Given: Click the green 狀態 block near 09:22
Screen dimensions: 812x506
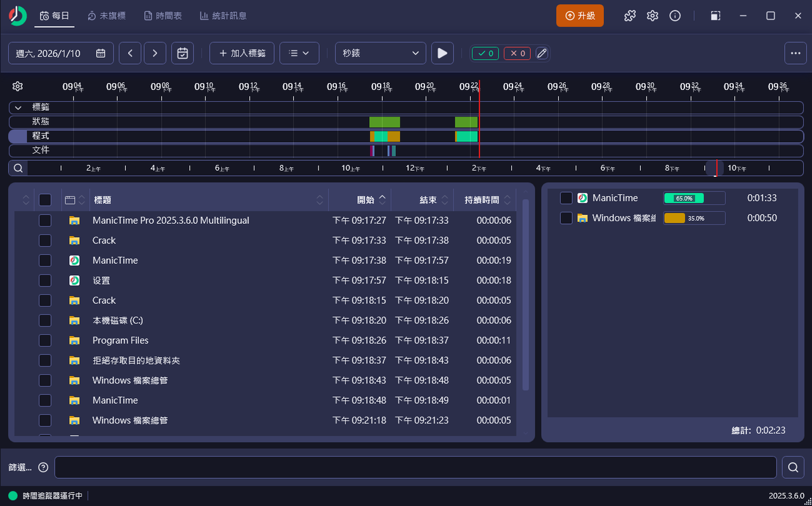Looking at the screenshot, I should click(466, 122).
